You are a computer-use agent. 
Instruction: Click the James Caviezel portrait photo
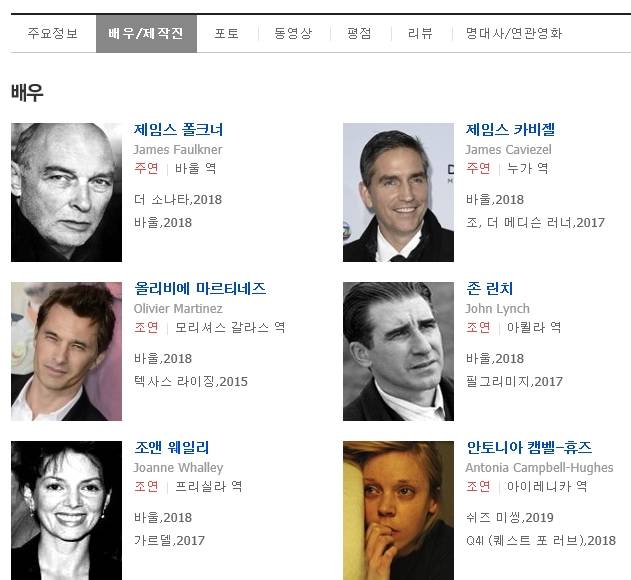[398, 192]
